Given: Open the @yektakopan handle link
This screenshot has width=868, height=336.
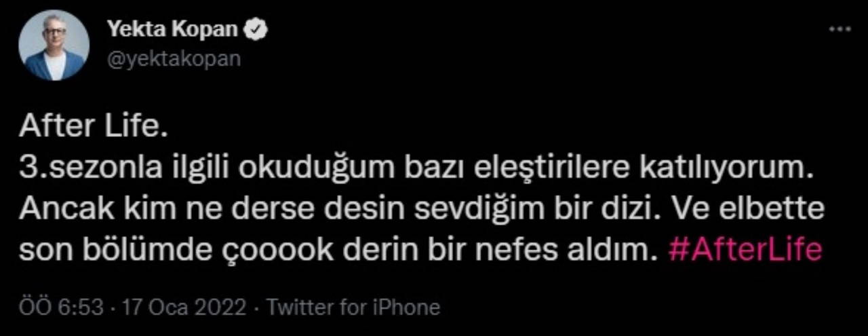Looking at the screenshot, I should (174, 58).
